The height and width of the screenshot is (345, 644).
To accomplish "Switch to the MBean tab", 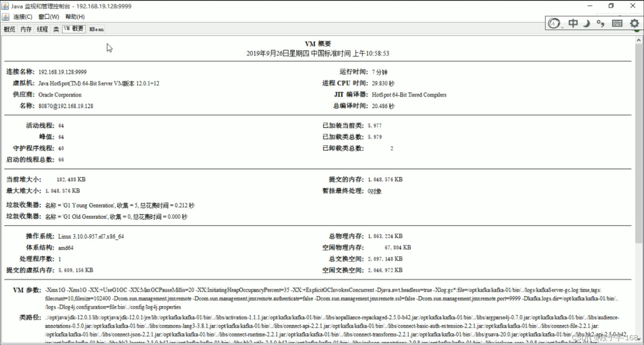I will click(96, 29).
